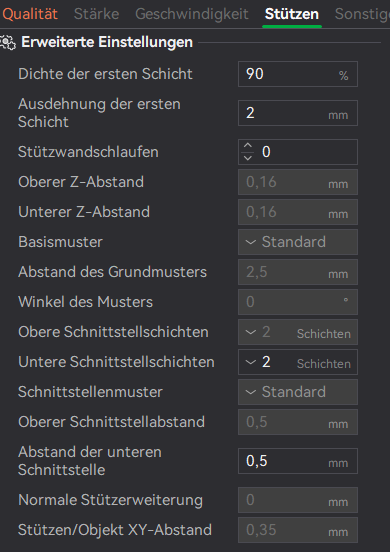The image size is (390, 552).
Task: Go to the Sonstige tab
Action: 362,14
